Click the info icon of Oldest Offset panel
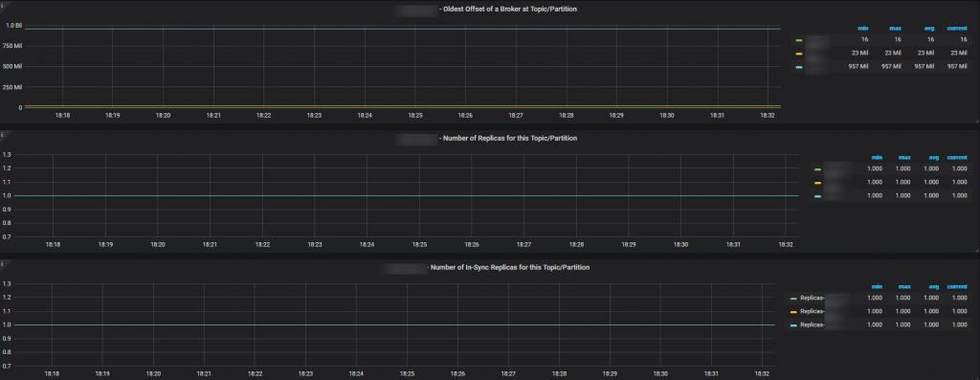Image resolution: width=980 pixels, height=380 pixels. 3,5
